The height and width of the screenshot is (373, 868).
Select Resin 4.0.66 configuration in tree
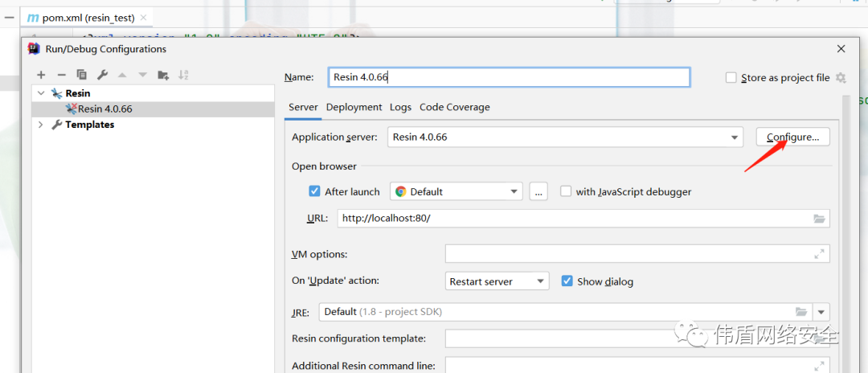click(153, 109)
